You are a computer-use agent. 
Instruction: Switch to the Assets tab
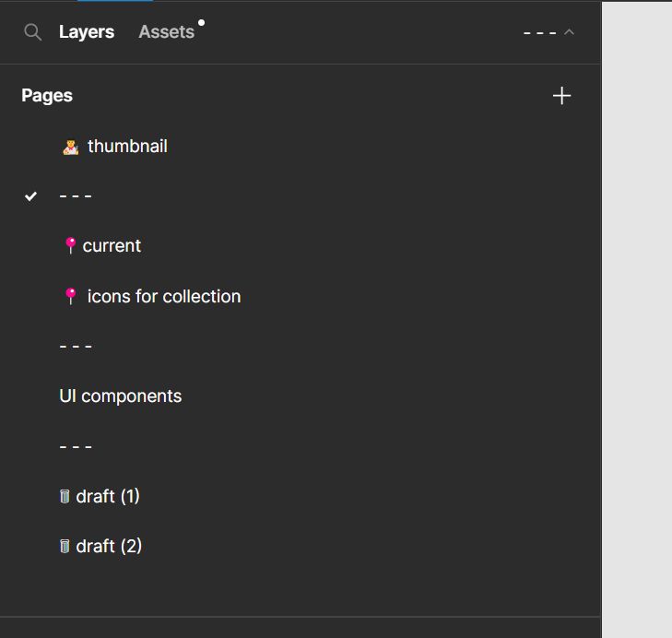pos(167,32)
